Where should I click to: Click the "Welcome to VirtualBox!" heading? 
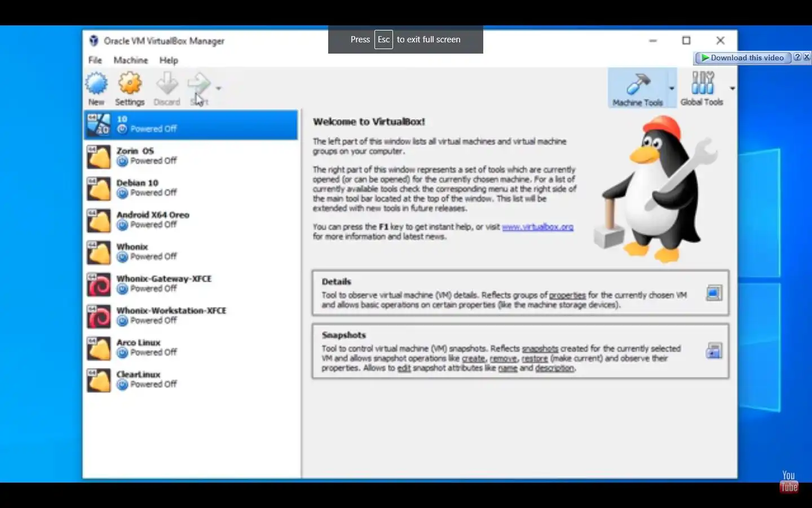coord(369,121)
